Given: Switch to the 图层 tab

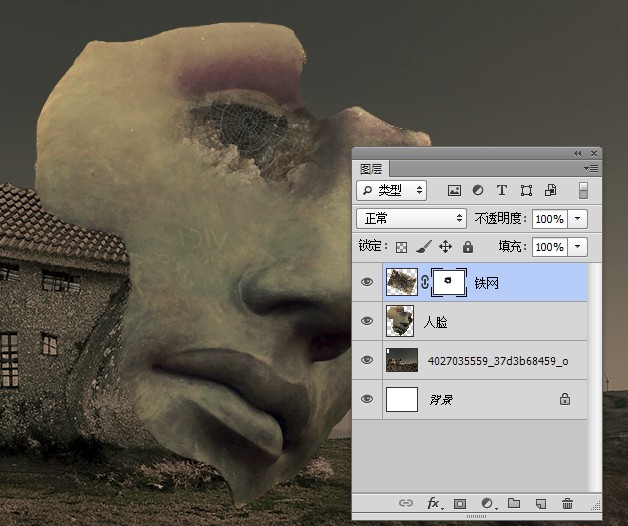Looking at the screenshot, I should (x=371, y=169).
